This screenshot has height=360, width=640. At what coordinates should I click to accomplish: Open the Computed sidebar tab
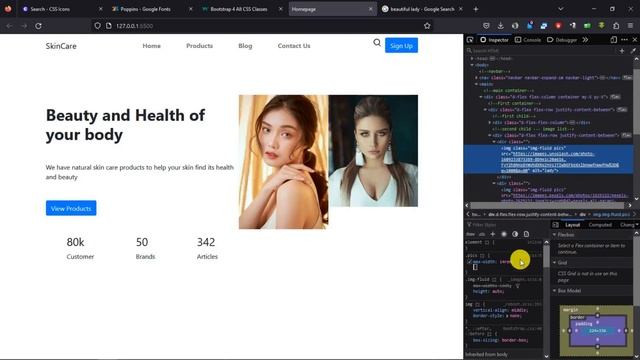600,225
